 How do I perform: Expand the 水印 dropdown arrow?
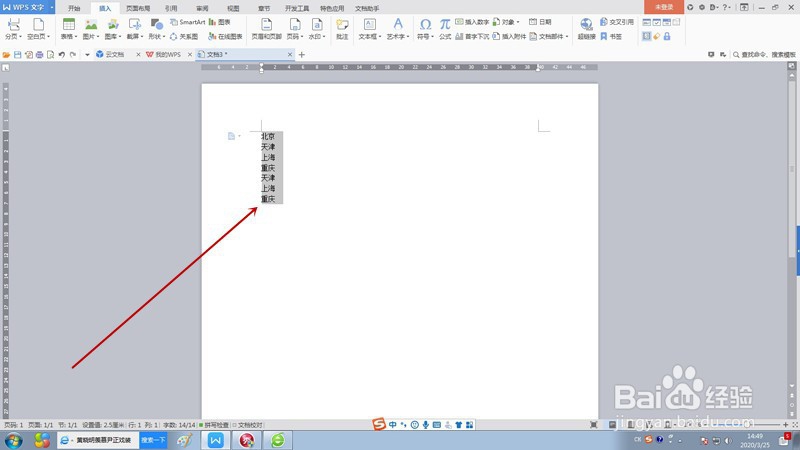(x=324, y=37)
